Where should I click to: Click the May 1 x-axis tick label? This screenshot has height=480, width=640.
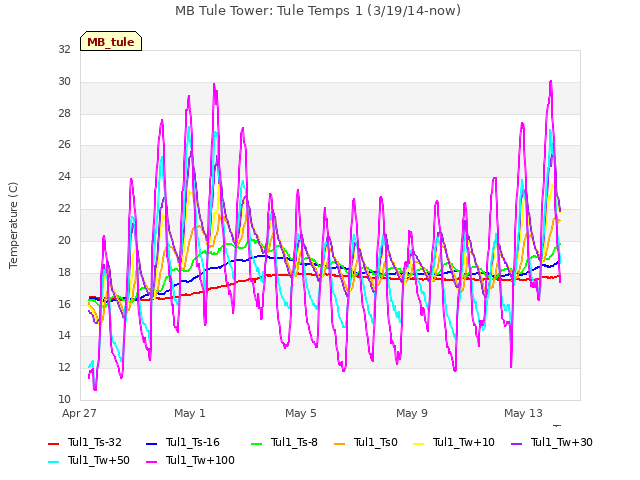(190, 413)
